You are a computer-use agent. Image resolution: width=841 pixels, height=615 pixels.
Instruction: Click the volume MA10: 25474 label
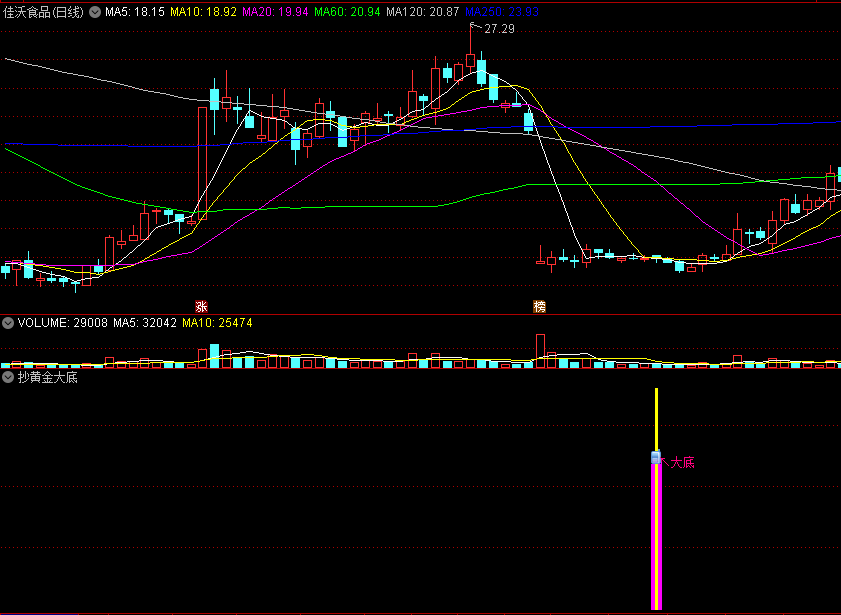(x=217, y=323)
